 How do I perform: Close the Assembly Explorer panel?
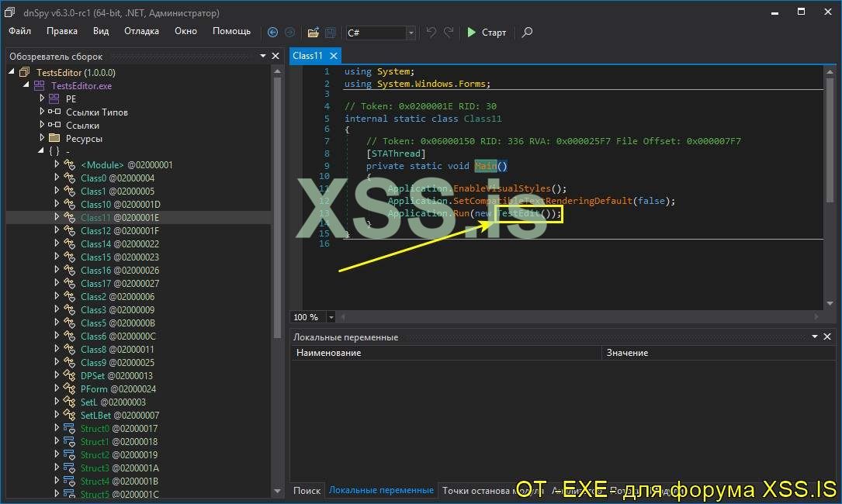click(x=275, y=56)
